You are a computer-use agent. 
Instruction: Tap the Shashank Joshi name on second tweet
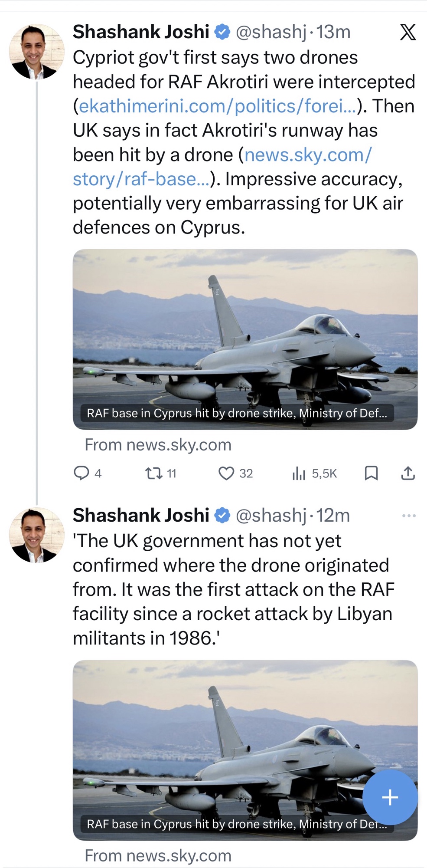click(x=141, y=516)
